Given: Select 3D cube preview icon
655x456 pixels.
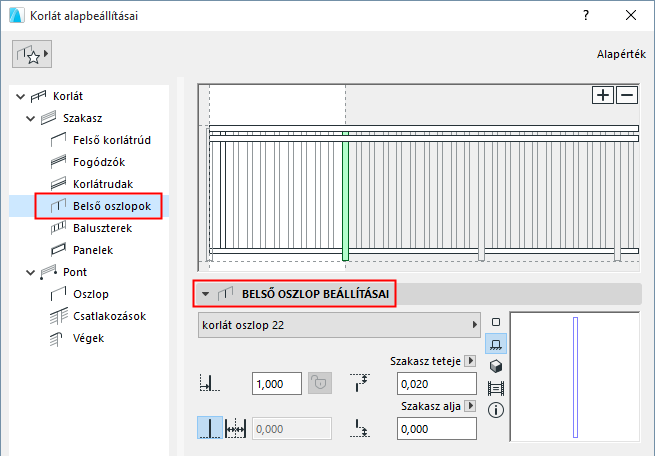Looking at the screenshot, I should tap(496, 366).
